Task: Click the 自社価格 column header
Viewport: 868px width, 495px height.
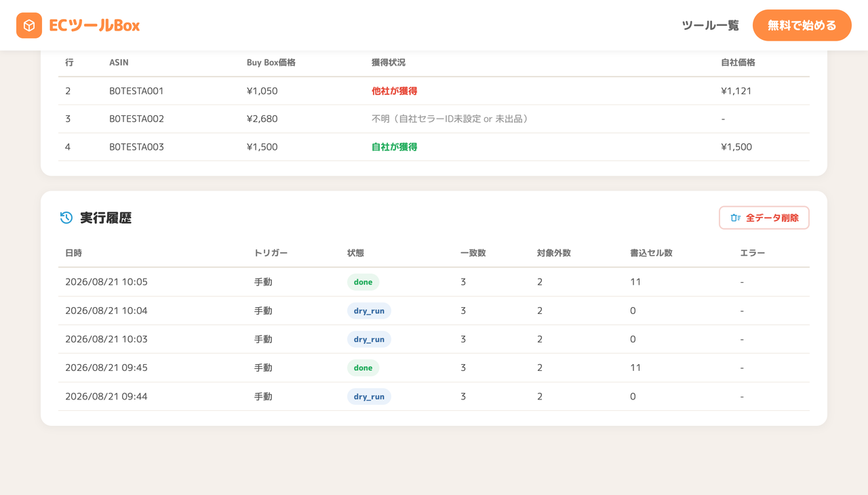Action: 738,62
